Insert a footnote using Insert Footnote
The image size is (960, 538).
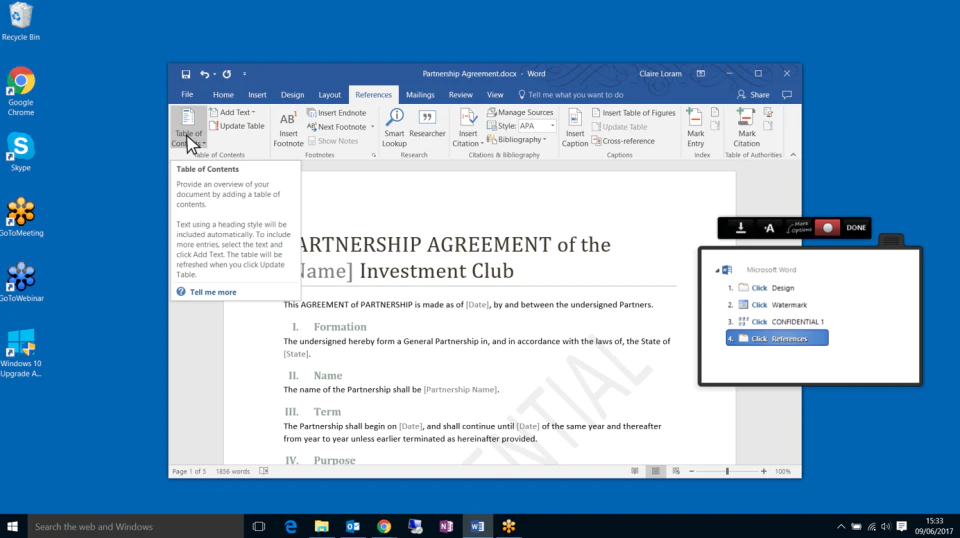288,128
